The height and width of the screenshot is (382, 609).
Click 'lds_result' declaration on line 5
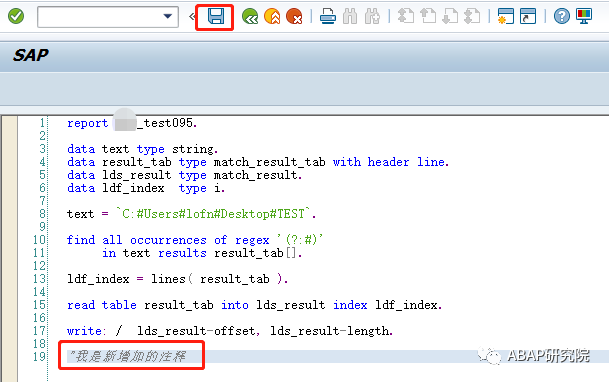pos(136,175)
